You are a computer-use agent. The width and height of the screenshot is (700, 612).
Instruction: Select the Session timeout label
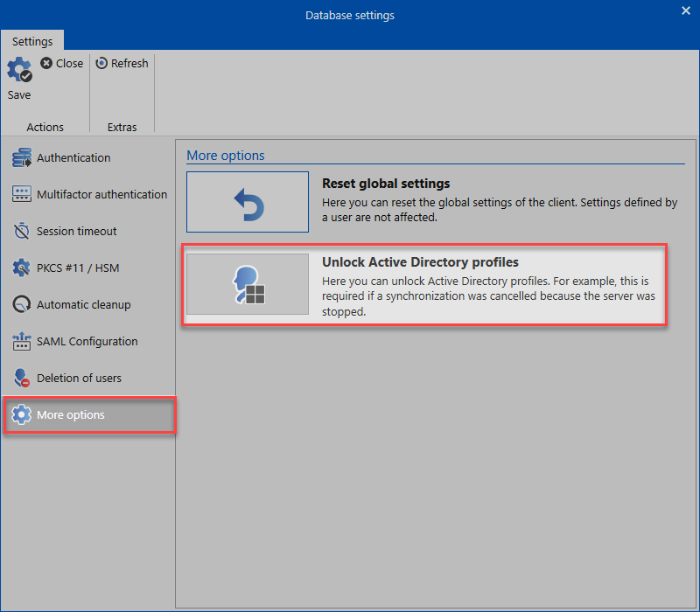tap(76, 231)
